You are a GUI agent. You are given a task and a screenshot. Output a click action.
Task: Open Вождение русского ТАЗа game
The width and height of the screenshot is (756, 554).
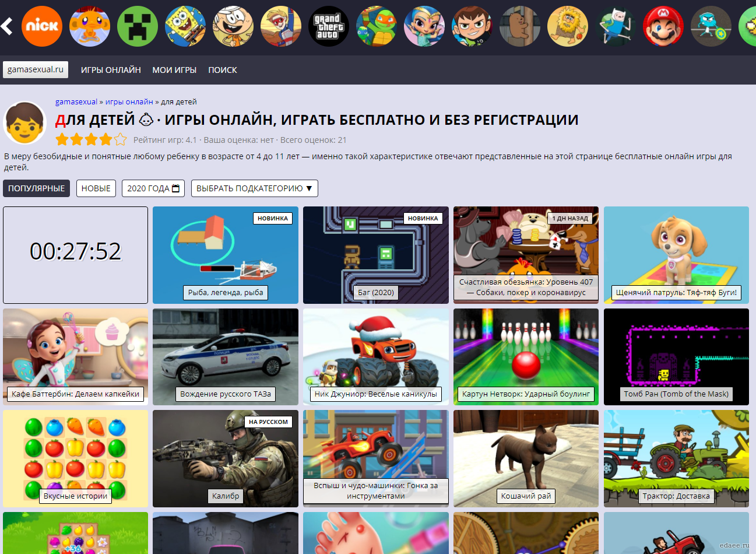226,357
